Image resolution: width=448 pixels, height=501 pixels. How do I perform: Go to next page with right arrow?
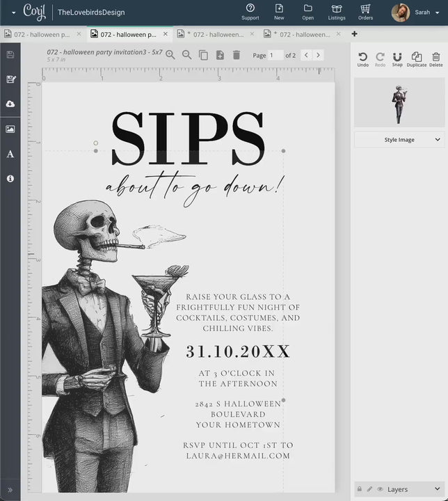coord(318,55)
